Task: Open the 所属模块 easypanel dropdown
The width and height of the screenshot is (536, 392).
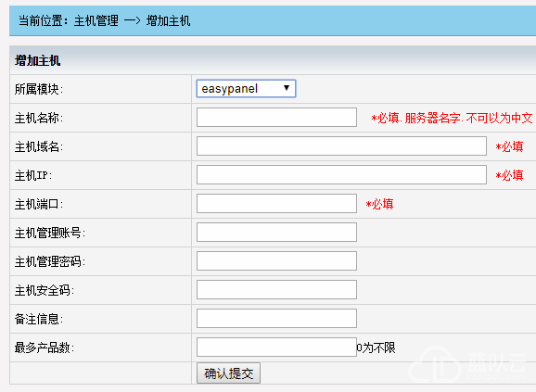Action: tap(246, 89)
